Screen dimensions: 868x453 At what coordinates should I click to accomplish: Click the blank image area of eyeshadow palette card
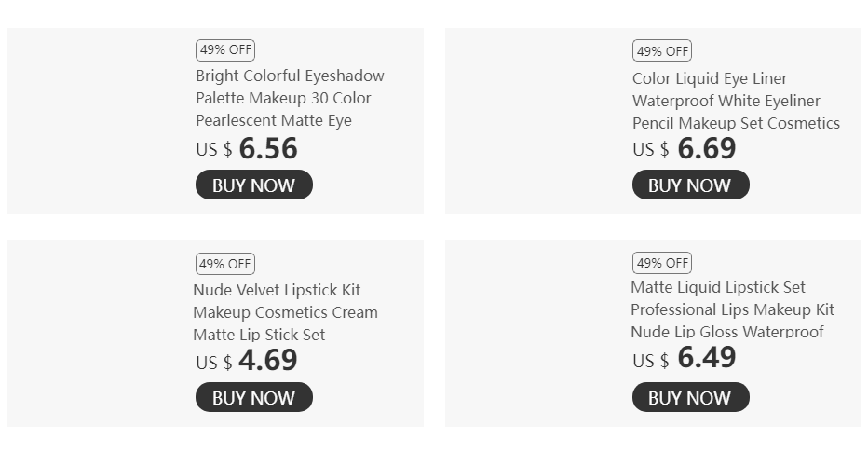pos(99,121)
